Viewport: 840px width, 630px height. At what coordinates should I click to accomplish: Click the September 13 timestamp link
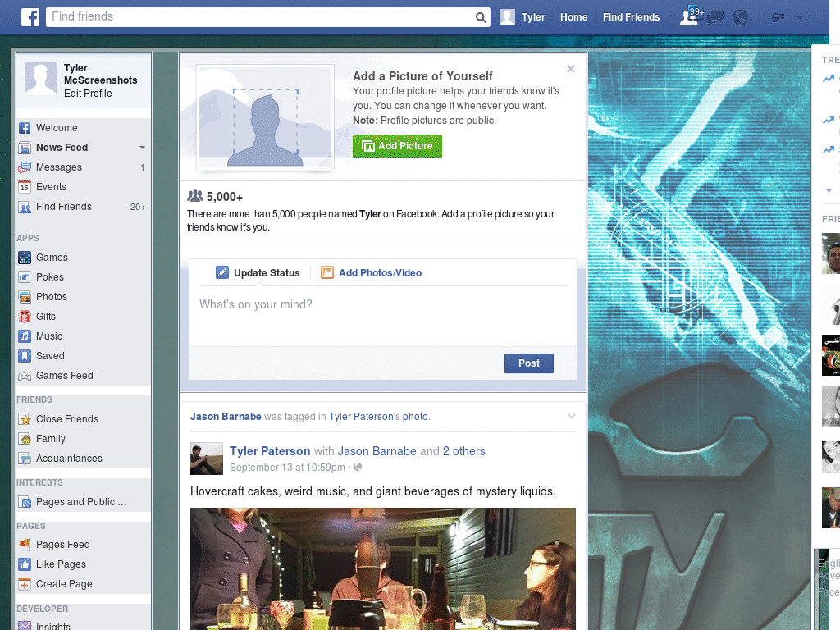point(287,467)
